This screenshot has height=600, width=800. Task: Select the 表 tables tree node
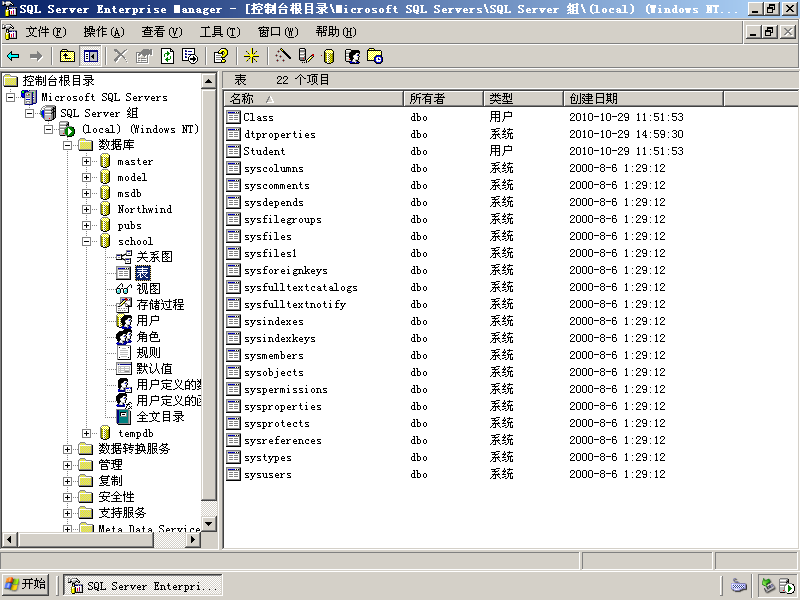pyautogui.click(x=142, y=273)
